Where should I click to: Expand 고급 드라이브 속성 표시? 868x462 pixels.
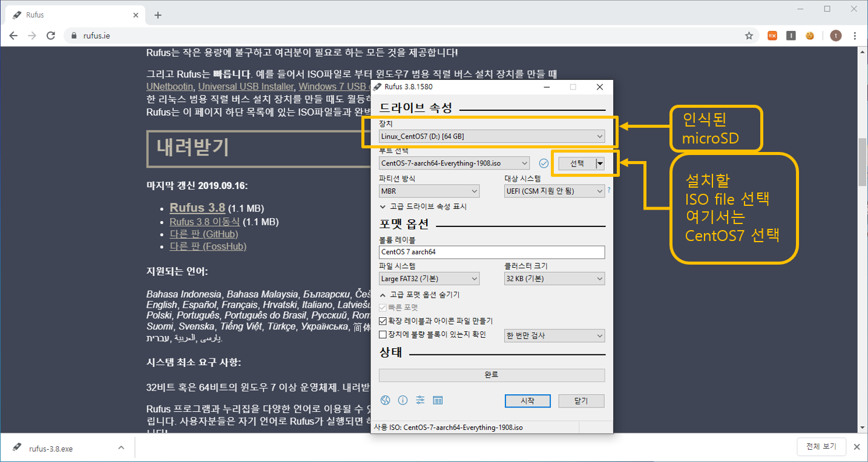423,206
